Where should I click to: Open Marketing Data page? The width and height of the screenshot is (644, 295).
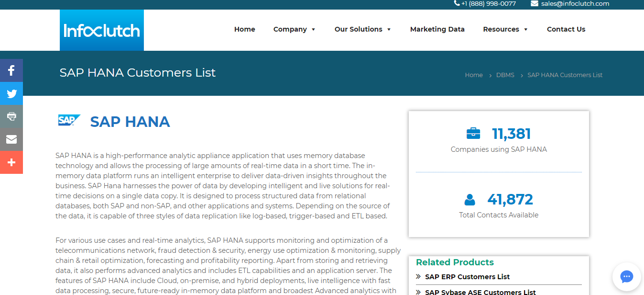(437, 29)
